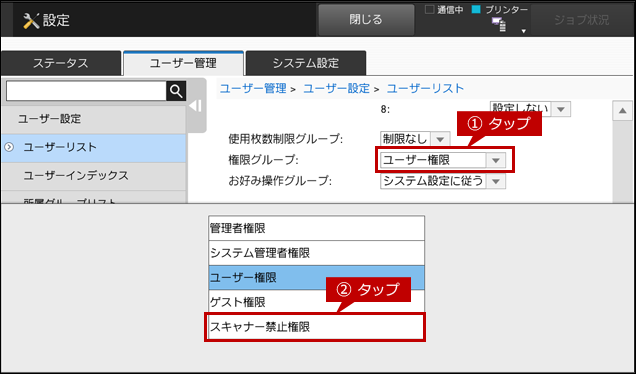Viewport: 636px width, 374px height.
Task: Open ユーザー設定 in the sidebar
Action: 94,119
